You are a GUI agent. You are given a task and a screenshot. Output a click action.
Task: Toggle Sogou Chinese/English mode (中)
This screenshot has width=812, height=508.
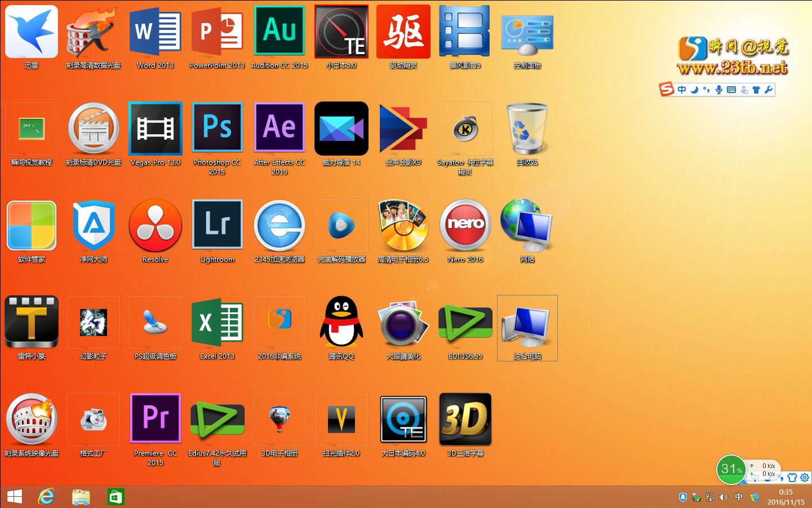pyautogui.click(x=682, y=90)
